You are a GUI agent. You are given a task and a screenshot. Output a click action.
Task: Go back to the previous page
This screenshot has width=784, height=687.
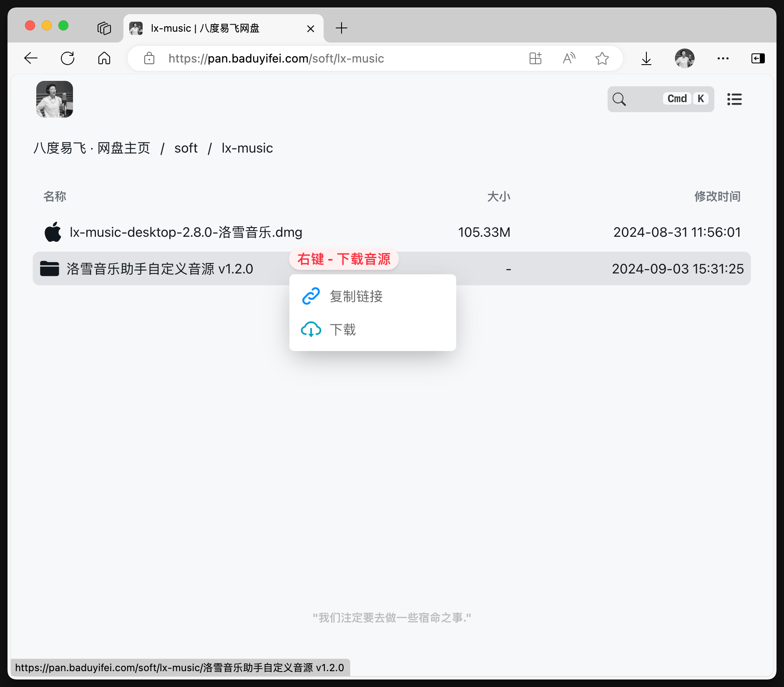[31, 58]
